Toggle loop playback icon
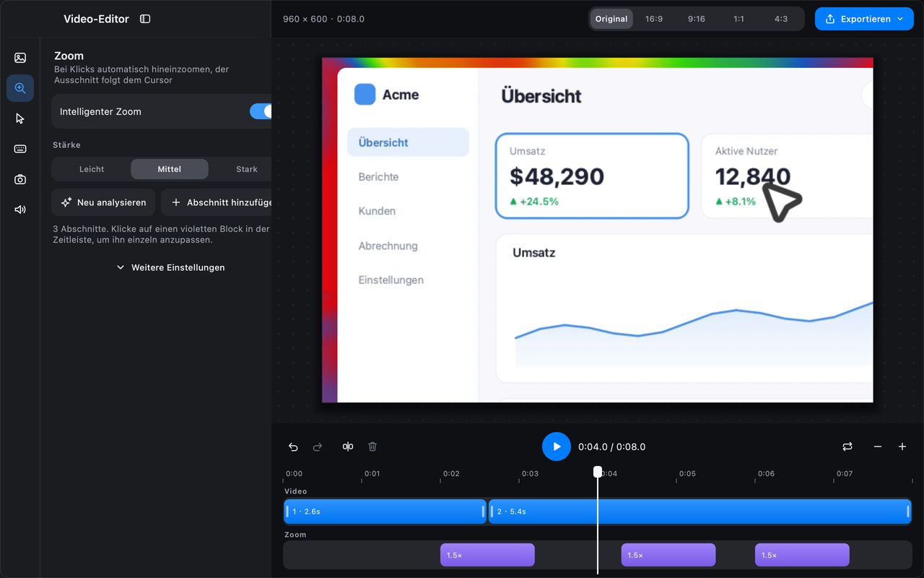 tap(847, 447)
